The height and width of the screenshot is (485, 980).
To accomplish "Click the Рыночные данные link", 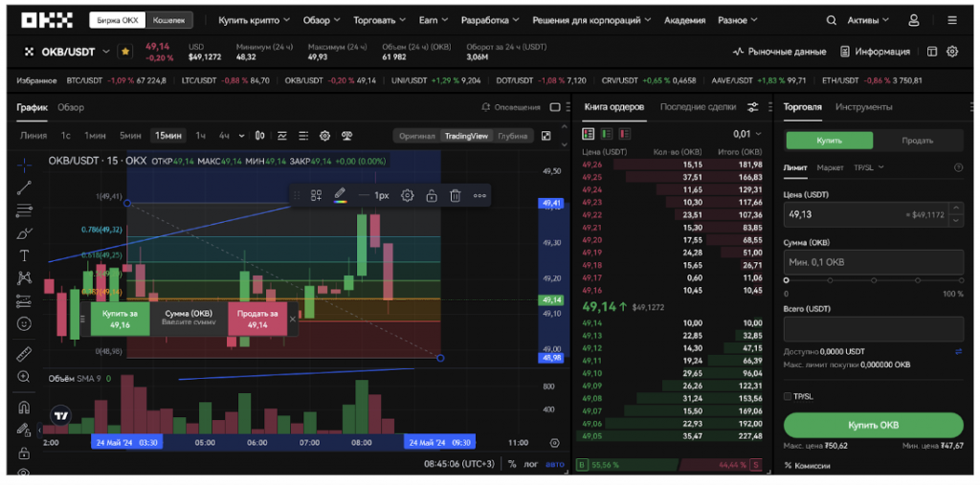I will [779, 52].
